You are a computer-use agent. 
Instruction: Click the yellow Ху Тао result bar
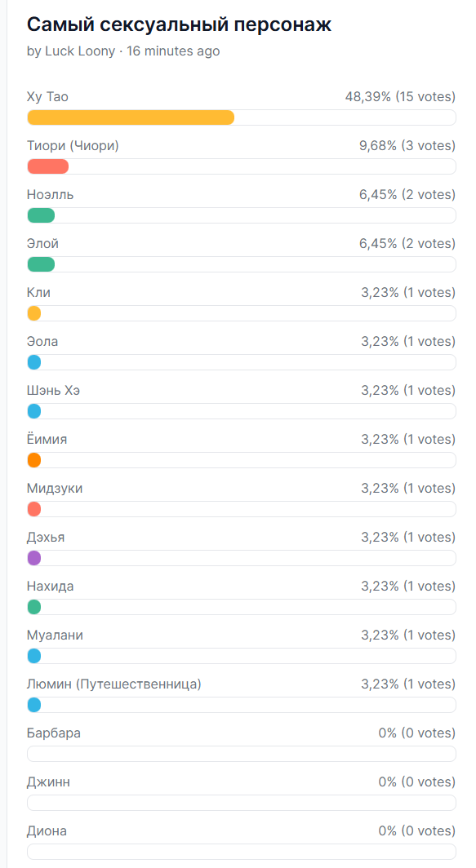click(131, 117)
